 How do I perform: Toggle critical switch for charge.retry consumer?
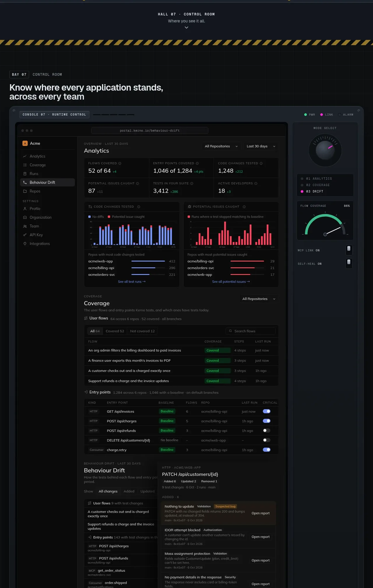coord(267,450)
